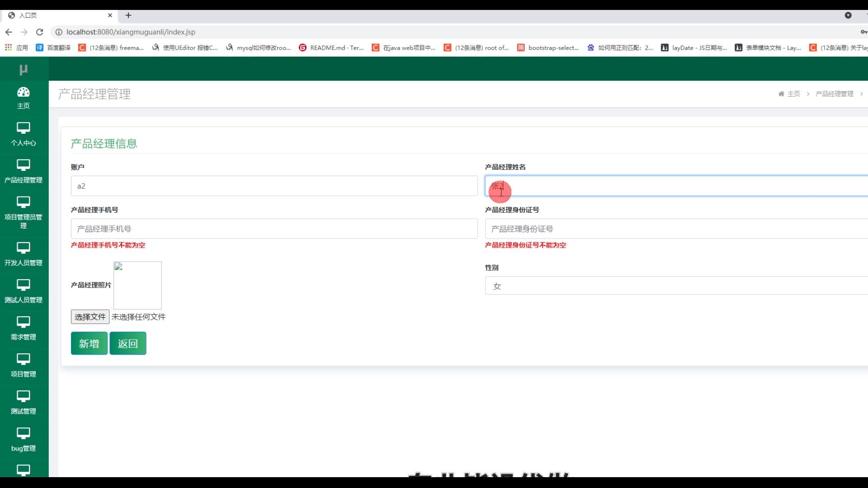Select 产品经理管理 sidebar icon
This screenshot has width=868, height=488.
tap(24, 165)
